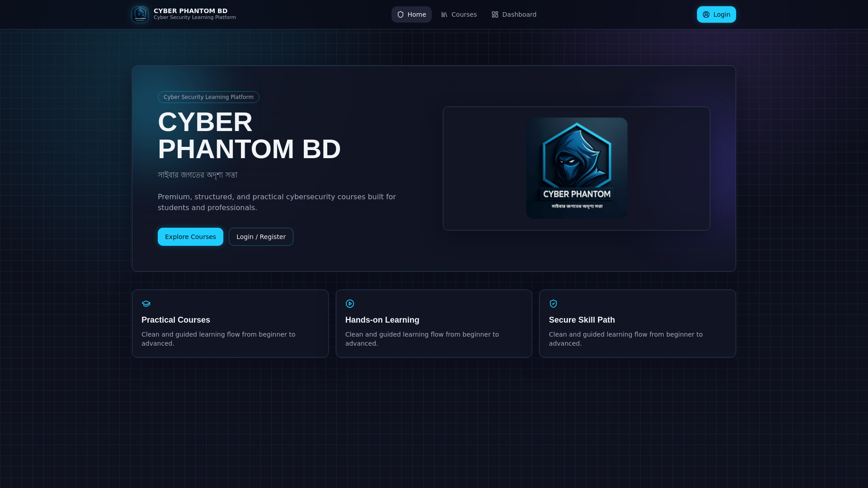This screenshot has height=488, width=868.
Task: Click the shield check icon on Secure Skill Path
Action: tap(553, 304)
